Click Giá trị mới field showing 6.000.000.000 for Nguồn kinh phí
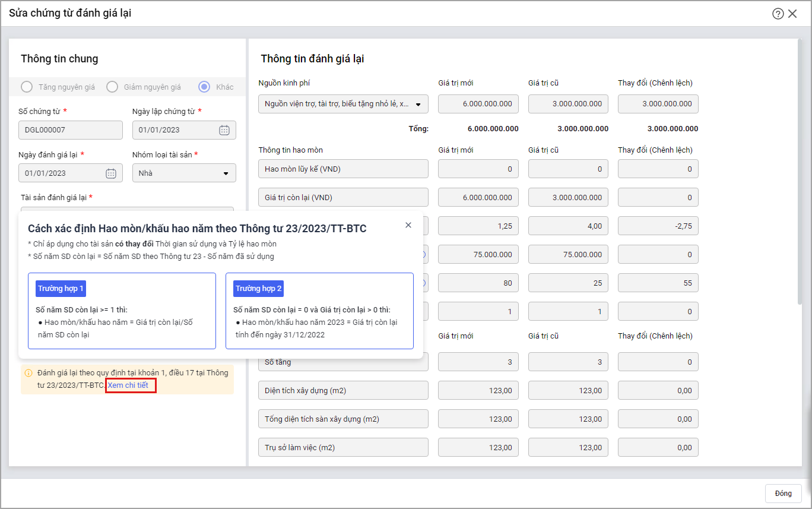 coord(478,104)
